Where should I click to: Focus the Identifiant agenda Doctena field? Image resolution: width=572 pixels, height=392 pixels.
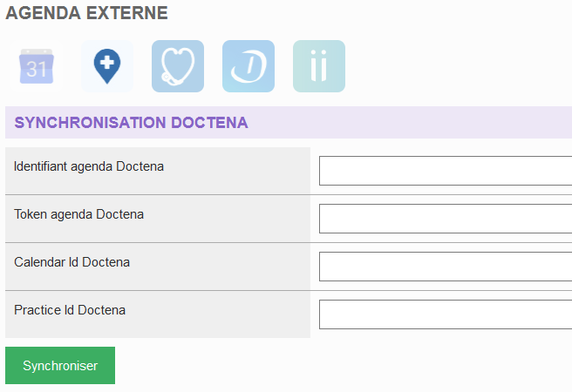click(x=446, y=171)
